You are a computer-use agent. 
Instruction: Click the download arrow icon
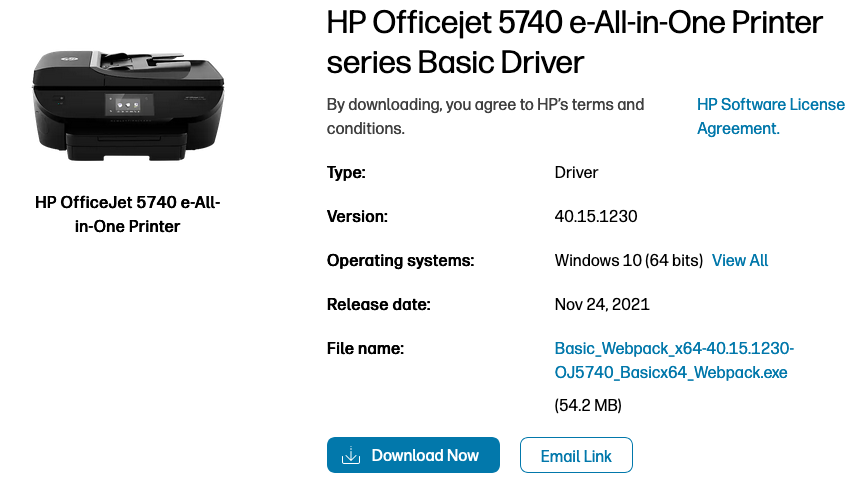350,455
